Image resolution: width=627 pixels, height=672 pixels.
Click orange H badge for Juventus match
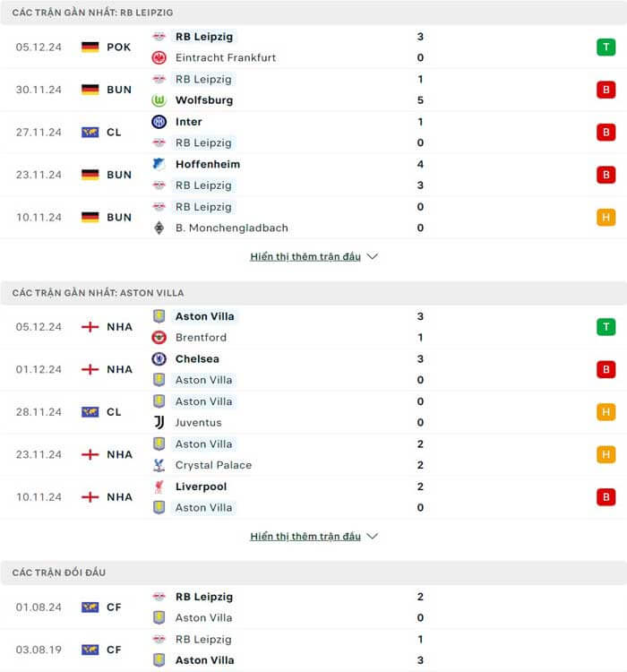[x=606, y=412]
